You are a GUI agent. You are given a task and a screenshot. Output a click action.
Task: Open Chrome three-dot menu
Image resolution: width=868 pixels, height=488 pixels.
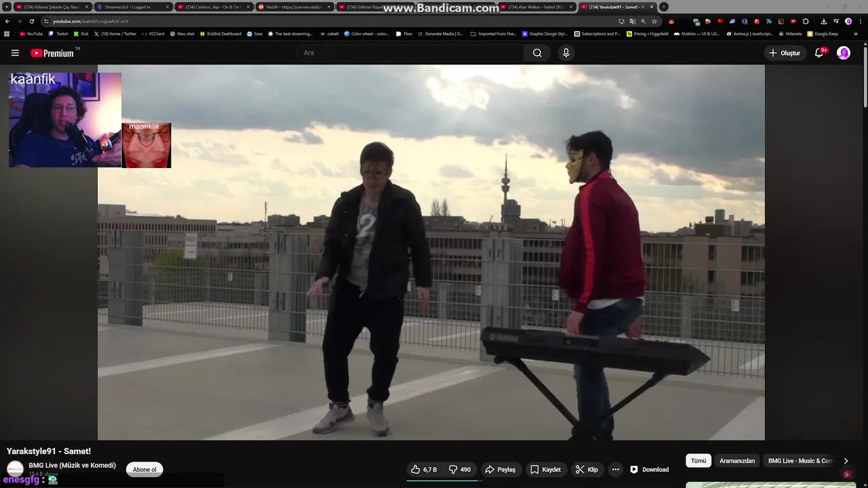click(861, 21)
